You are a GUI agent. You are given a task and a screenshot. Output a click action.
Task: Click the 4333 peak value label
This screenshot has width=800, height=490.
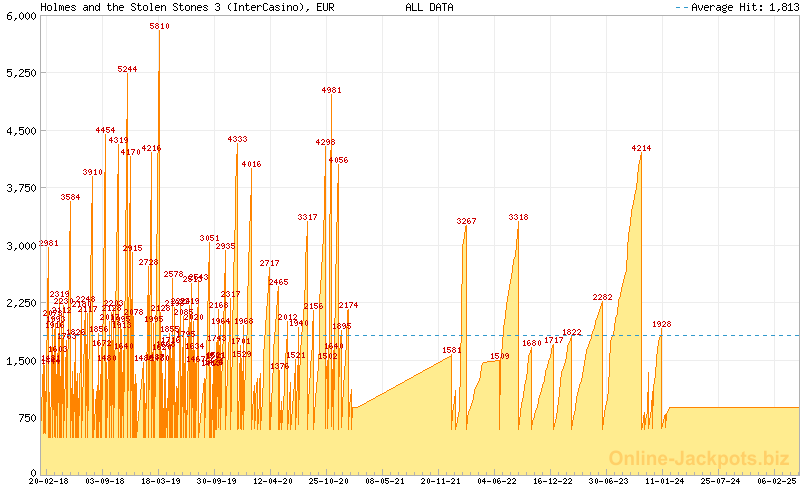(238, 139)
